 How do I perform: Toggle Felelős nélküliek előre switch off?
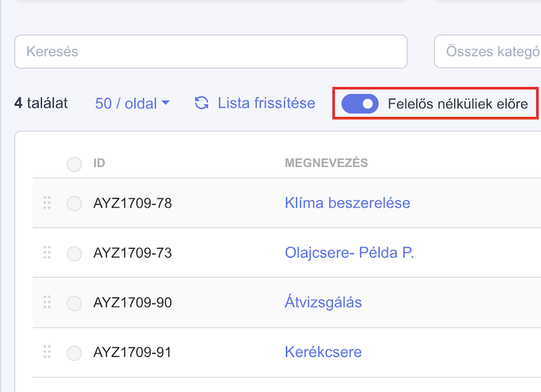coord(360,104)
